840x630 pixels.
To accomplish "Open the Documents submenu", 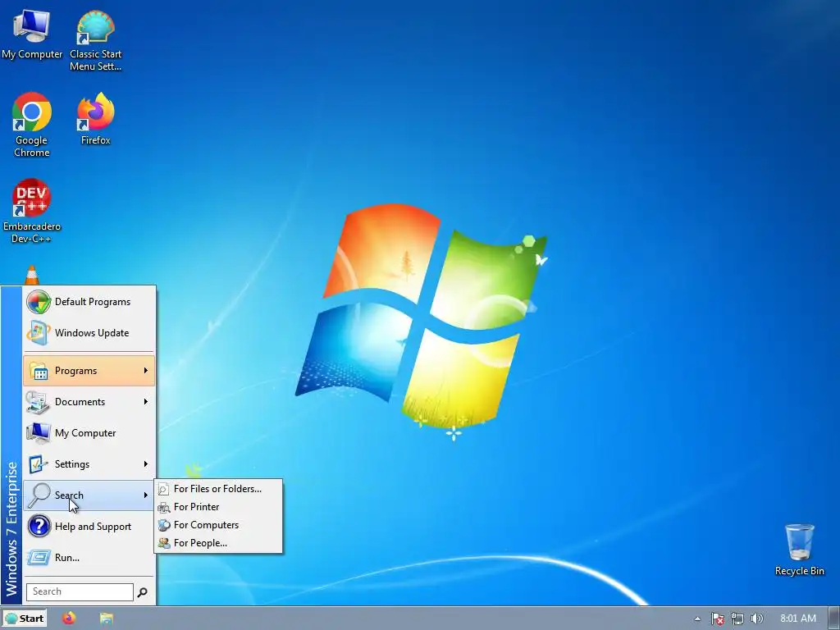I will [89, 402].
